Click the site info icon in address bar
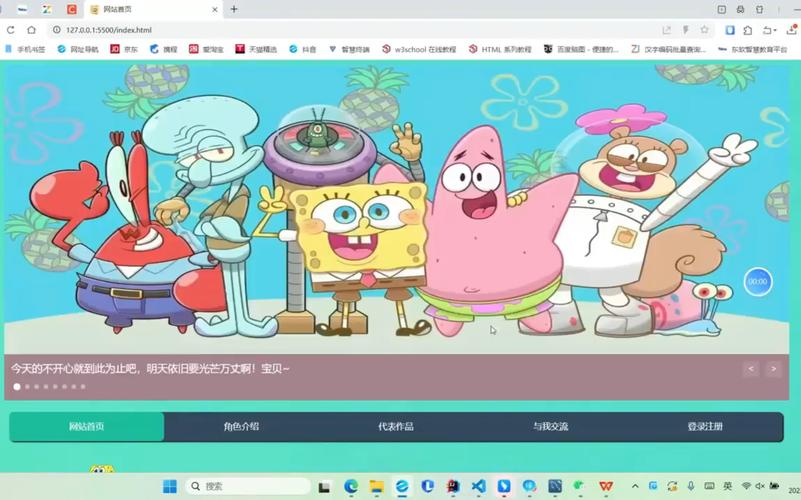This screenshot has height=500, width=801. [x=57, y=30]
